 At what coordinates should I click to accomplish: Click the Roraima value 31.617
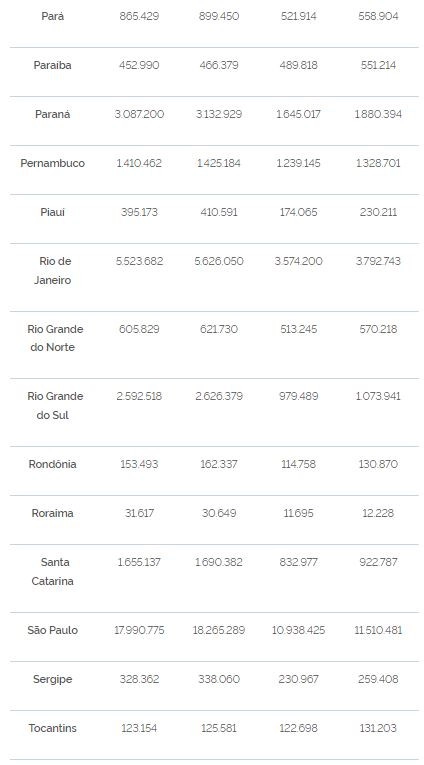140,513
